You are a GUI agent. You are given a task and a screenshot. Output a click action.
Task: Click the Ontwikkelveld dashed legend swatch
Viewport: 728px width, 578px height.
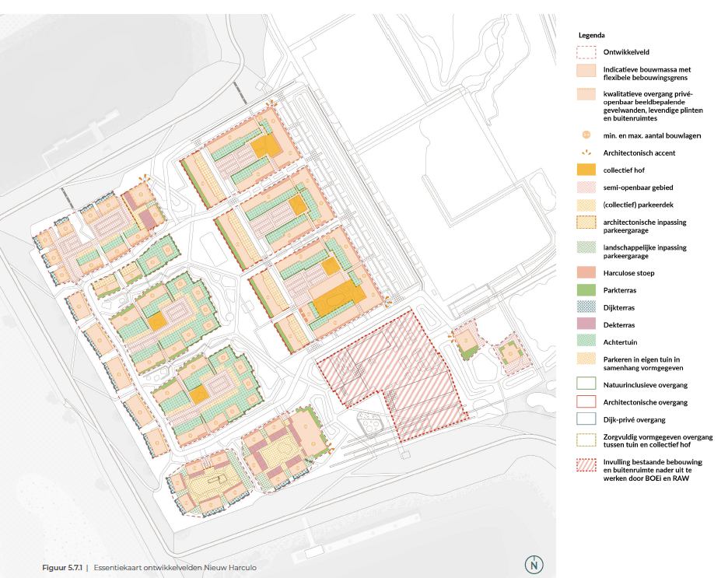[x=586, y=52]
